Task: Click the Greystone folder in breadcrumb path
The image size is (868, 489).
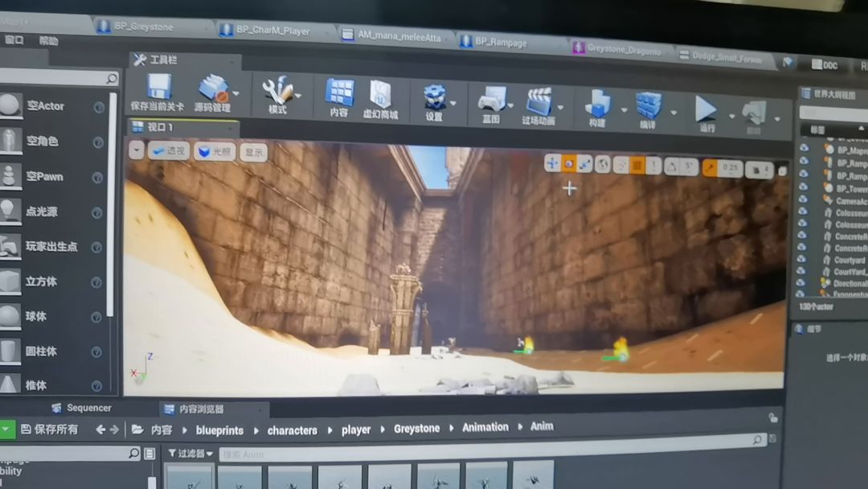Action: (416, 429)
